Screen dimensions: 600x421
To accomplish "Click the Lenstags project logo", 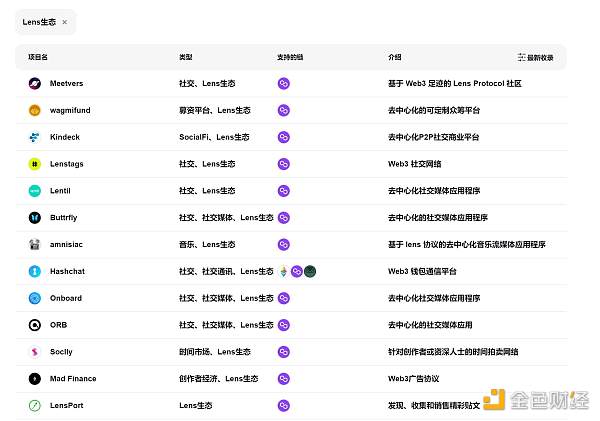I will pos(35,164).
